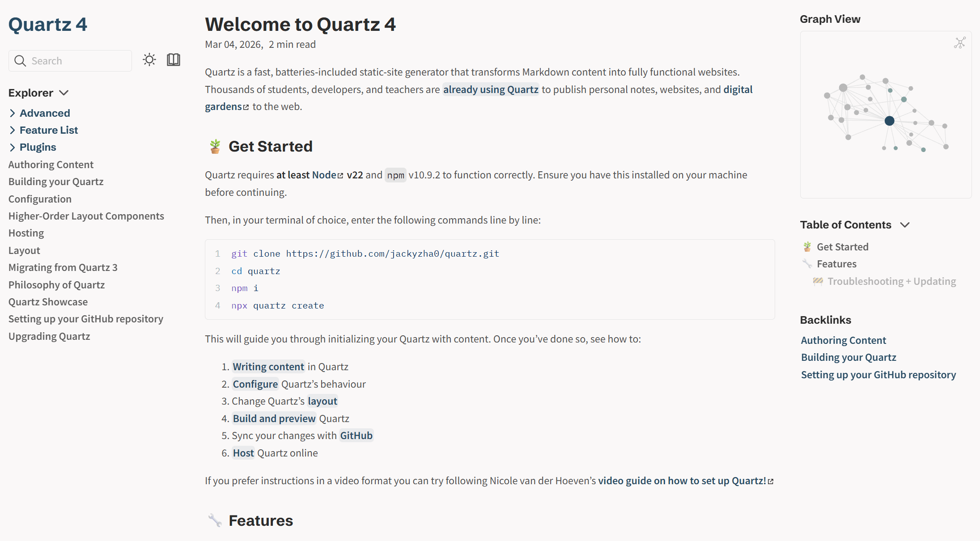Click the seedling icon beside Get Started heading
The width and height of the screenshot is (980, 541).
pos(215,146)
